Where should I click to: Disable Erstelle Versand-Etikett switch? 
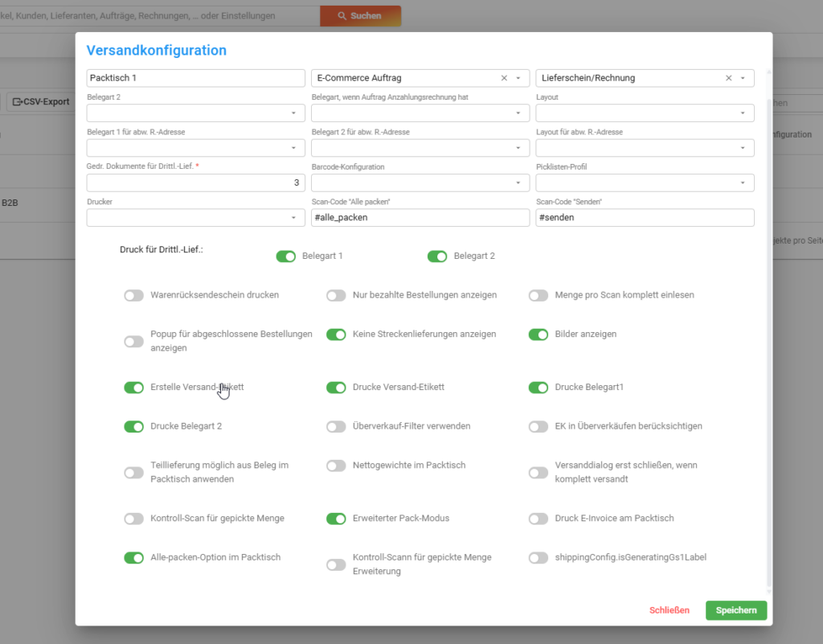pos(134,388)
